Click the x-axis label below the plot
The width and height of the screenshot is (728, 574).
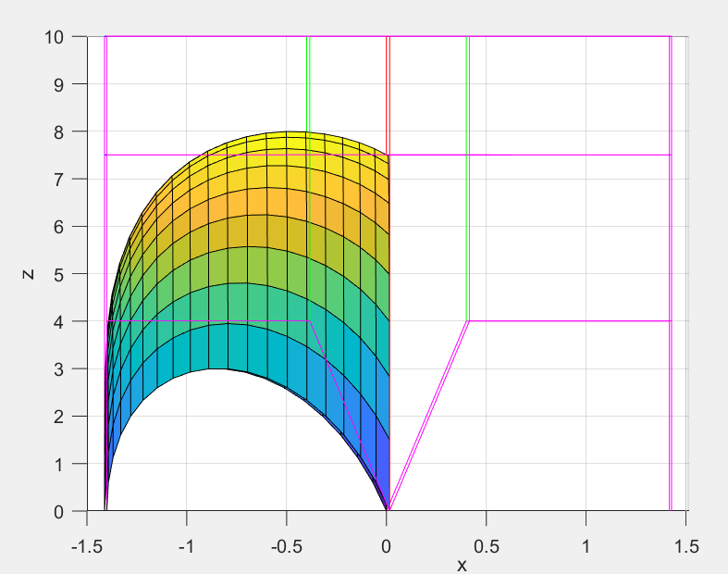462,565
